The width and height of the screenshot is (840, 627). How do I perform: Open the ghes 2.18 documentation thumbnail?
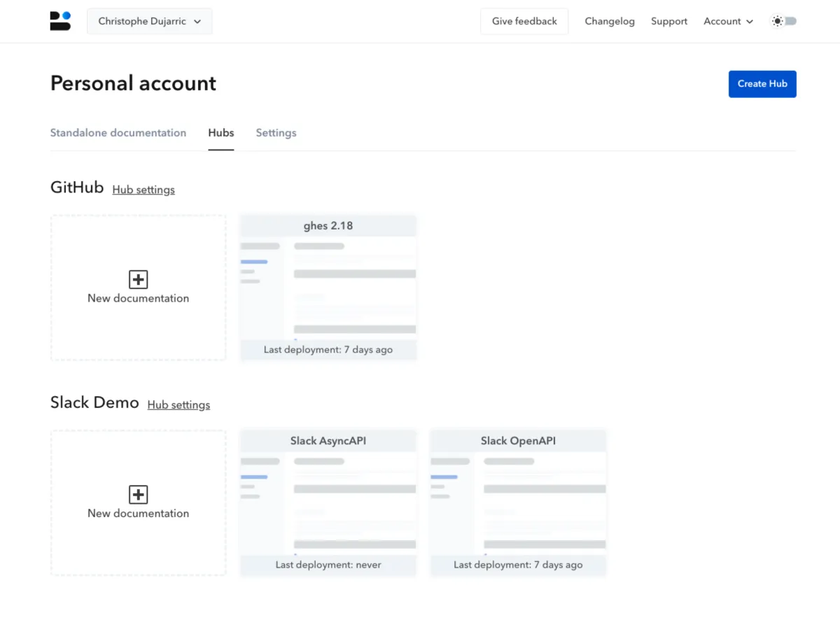[328, 288]
